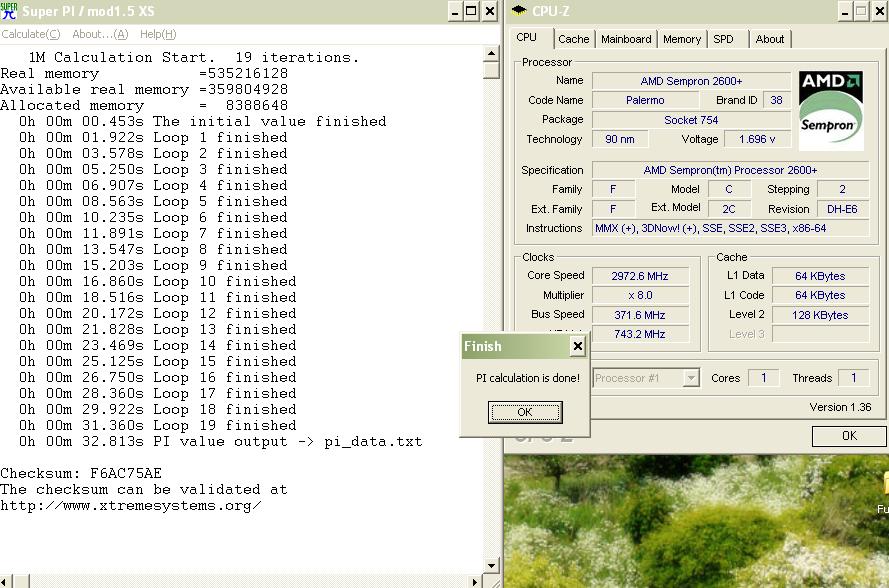Screen dimensions: 889x588
Task: Open the About menu in Super PI
Action: coord(100,34)
